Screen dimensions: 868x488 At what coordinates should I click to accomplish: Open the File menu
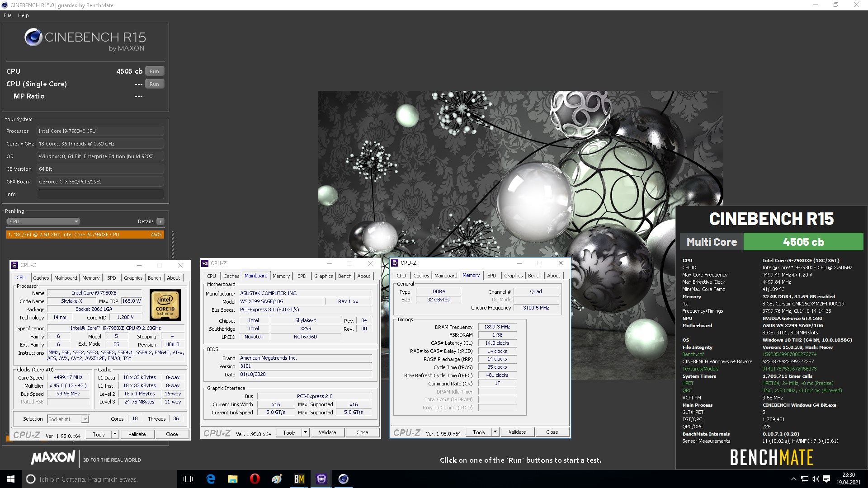click(8, 15)
